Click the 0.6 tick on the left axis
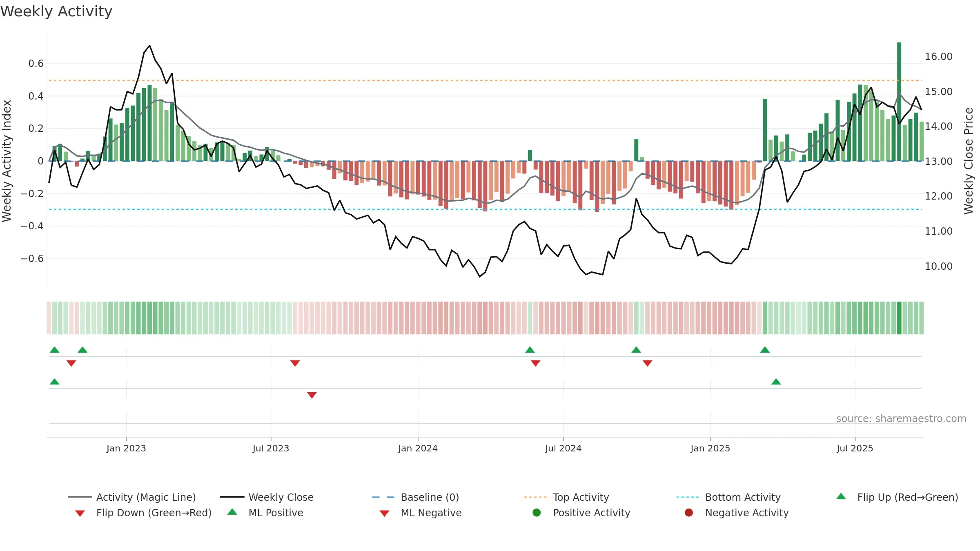The height and width of the screenshot is (551, 980). (36, 64)
